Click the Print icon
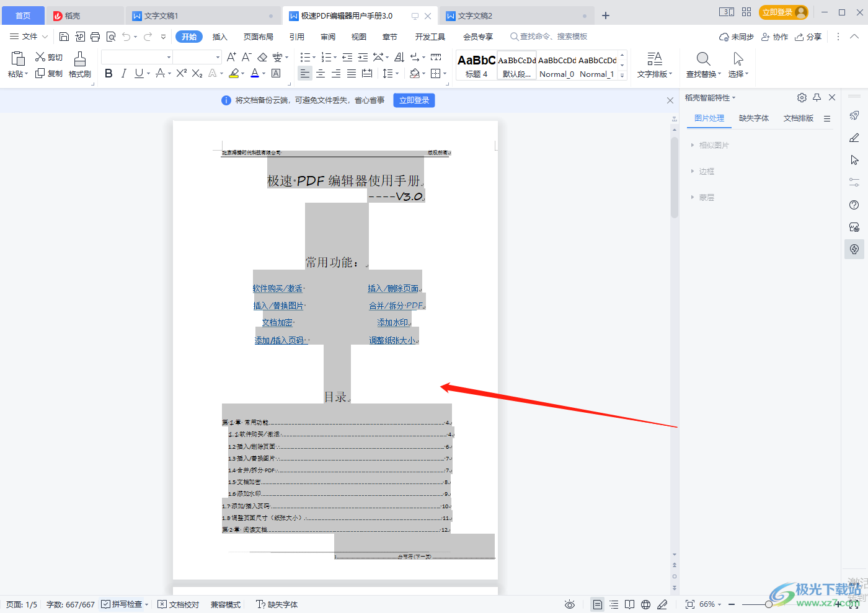This screenshot has width=868, height=613. (x=95, y=37)
